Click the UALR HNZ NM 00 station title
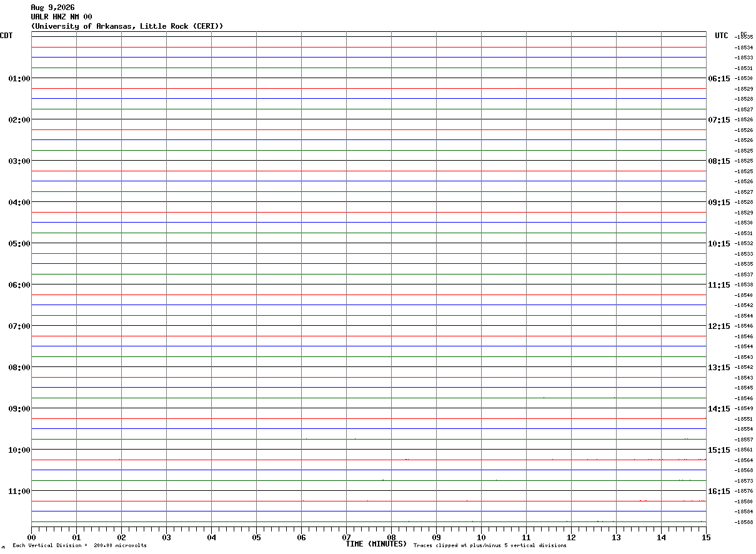 62,17
